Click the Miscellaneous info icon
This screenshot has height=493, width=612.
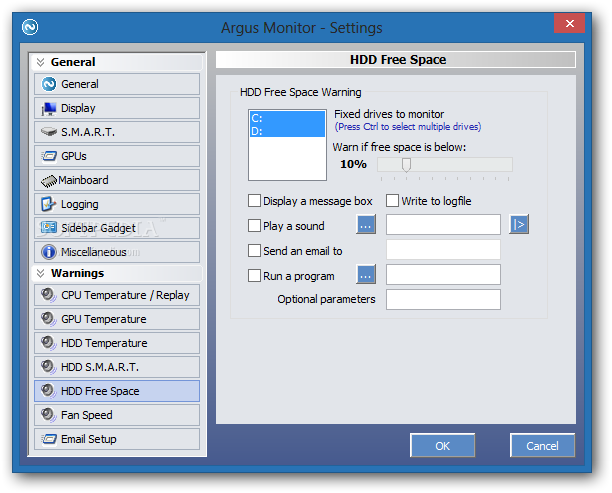tap(49, 252)
